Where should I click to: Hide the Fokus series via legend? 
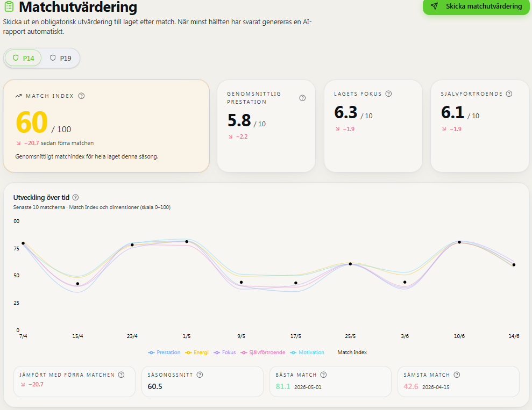click(225, 353)
